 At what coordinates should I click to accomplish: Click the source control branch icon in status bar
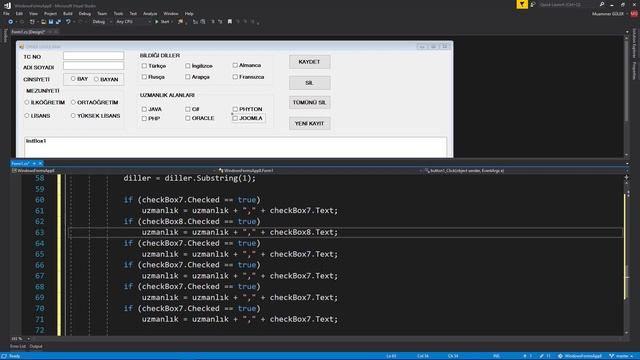(x=611, y=356)
